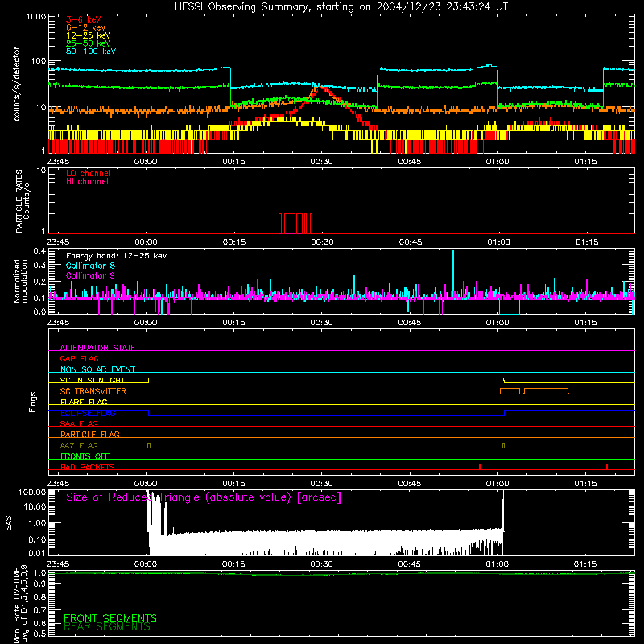644x644 pixels.
Task: Click the 'REAR SEGMENTS' legend label
Action: pos(107,627)
